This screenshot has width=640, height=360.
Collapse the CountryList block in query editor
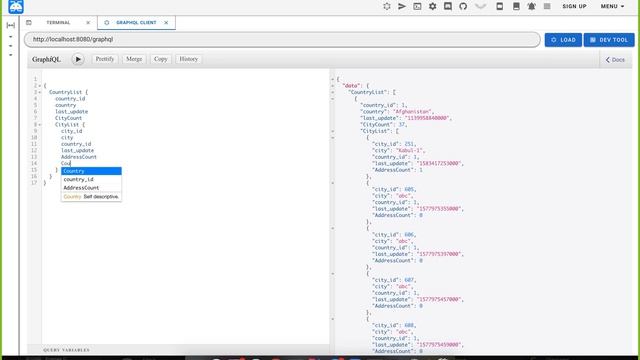(40, 92)
